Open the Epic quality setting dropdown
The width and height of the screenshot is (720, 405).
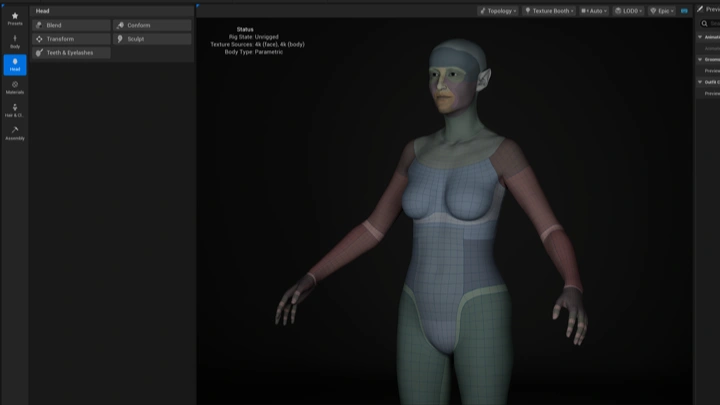coord(661,10)
